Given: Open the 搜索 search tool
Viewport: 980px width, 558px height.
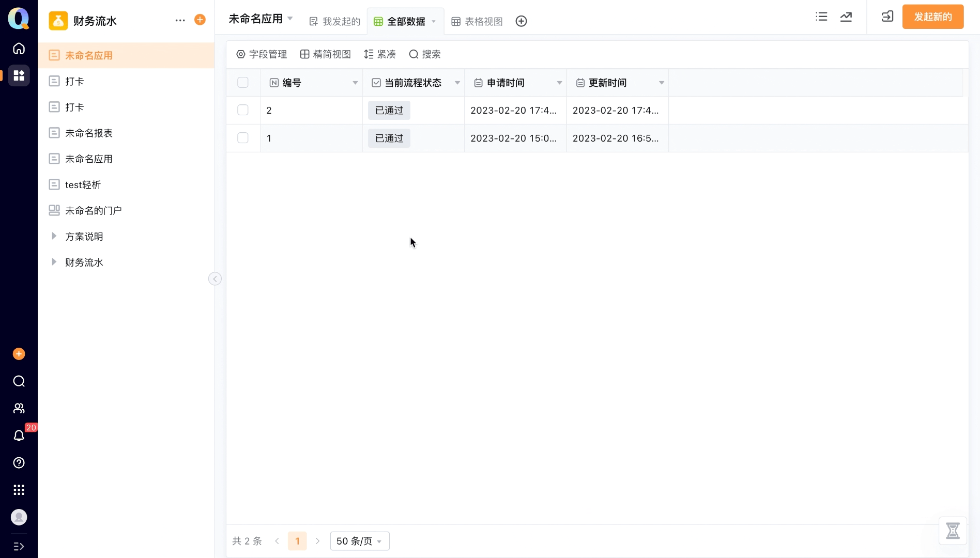Looking at the screenshot, I should tap(425, 54).
